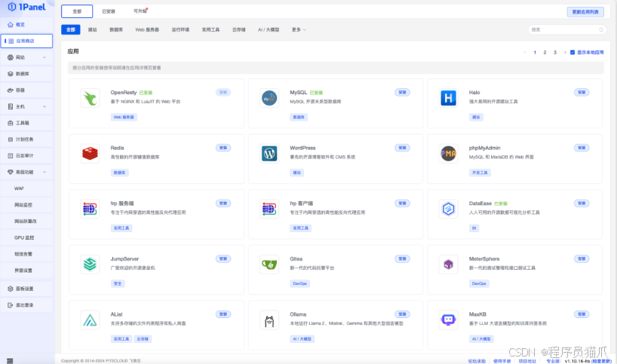Select the top 全部 outlined tab
The height and width of the screenshot is (364, 617).
click(x=77, y=11)
